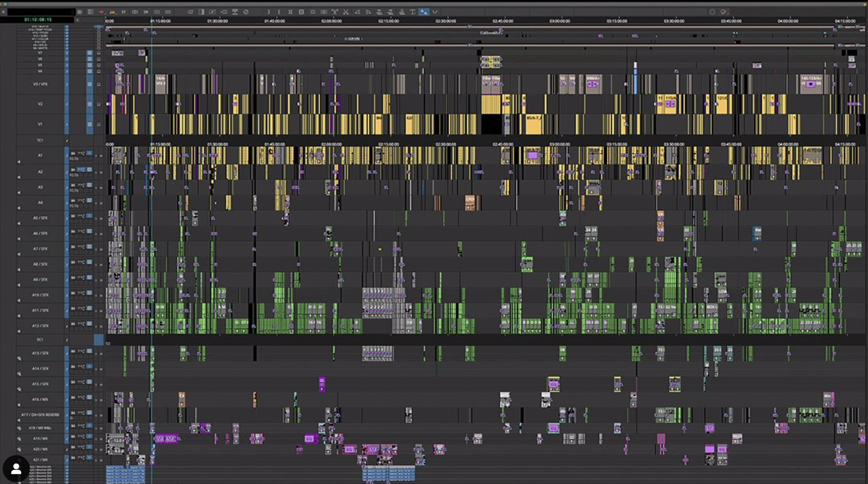The height and width of the screenshot is (484, 868).
Task: Solo track A1 with its S button
Action: (96, 156)
